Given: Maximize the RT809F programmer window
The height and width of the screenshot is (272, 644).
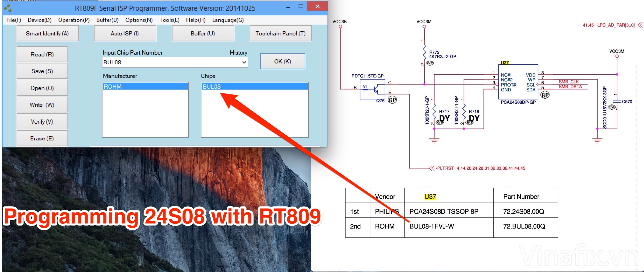Looking at the screenshot, I should (301, 6).
